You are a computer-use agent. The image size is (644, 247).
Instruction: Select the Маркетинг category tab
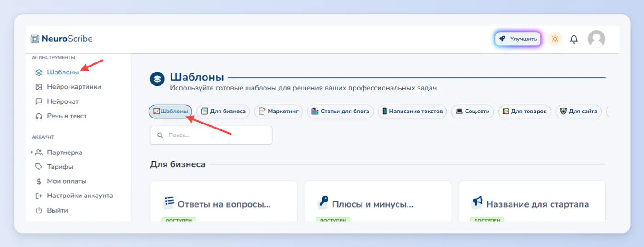pyautogui.click(x=278, y=111)
